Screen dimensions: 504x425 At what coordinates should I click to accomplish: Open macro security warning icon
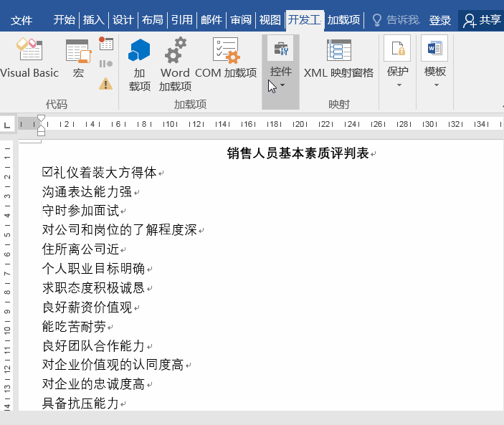[x=106, y=84]
